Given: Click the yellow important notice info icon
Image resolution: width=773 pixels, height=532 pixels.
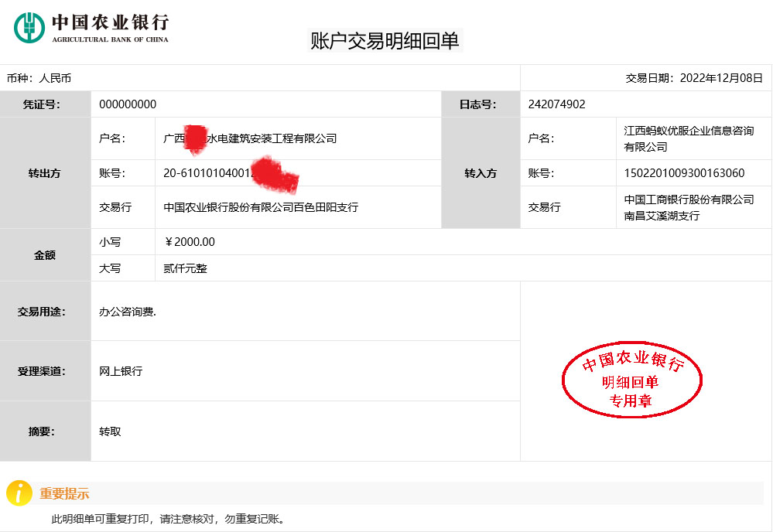Looking at the screenshot, I should (x=19, y=493).
